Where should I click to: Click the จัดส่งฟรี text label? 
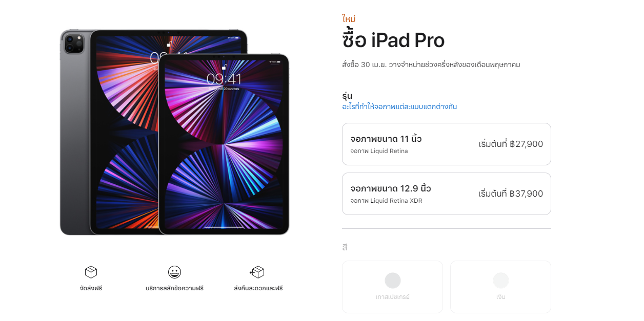point(91,288)
